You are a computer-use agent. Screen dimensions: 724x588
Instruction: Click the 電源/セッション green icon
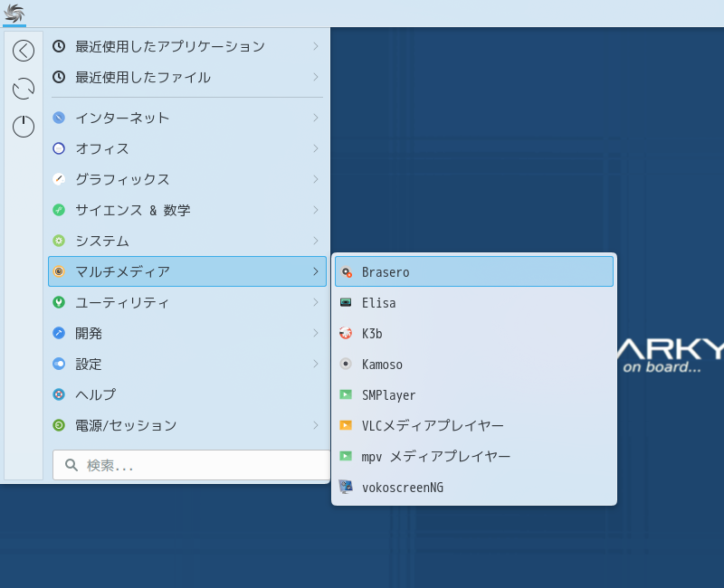(59, 425)
